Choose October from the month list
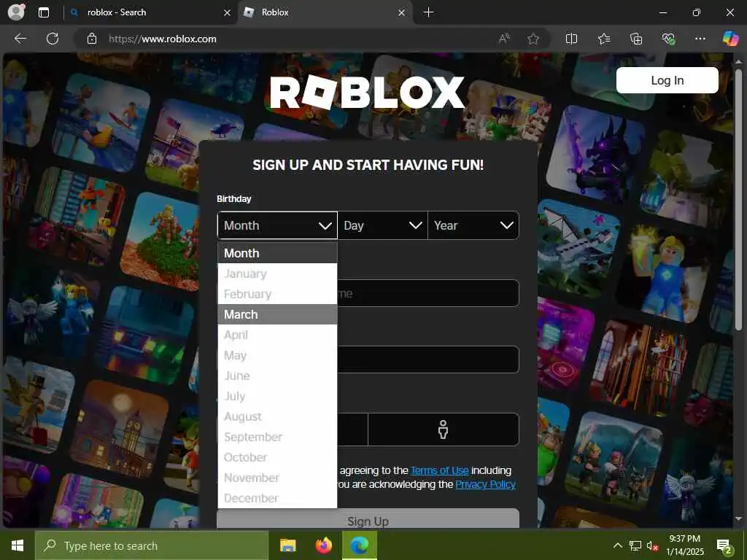 (x=277, y=457)
